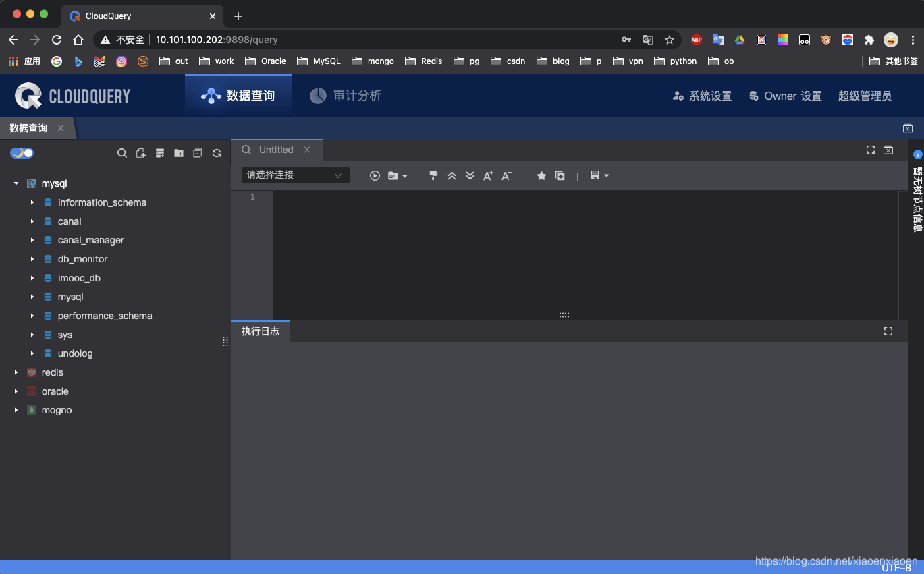This screenshot has width=924, height=574.
Task: Open Owner 设置 configuration
Action: [785, 96]
